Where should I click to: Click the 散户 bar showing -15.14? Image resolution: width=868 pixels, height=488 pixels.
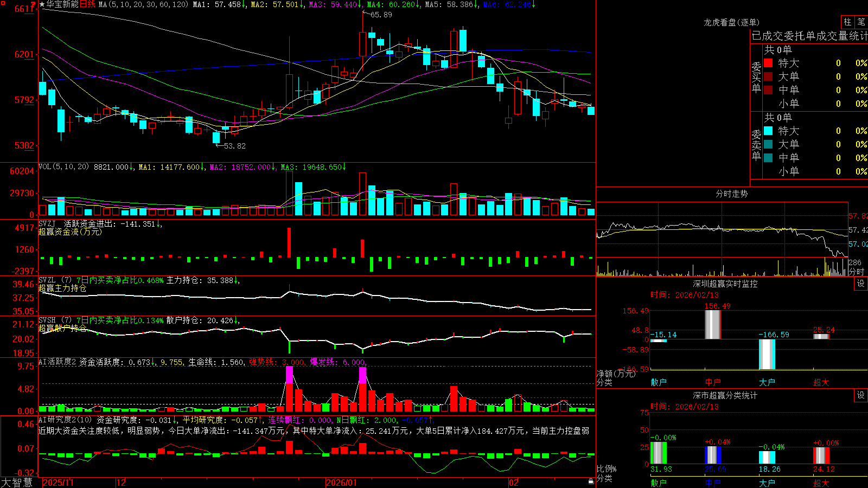pos(658,341)
